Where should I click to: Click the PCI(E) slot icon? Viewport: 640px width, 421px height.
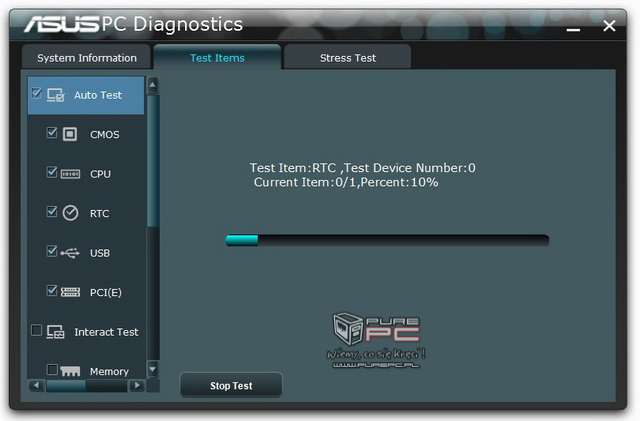[x=70, y=292]
